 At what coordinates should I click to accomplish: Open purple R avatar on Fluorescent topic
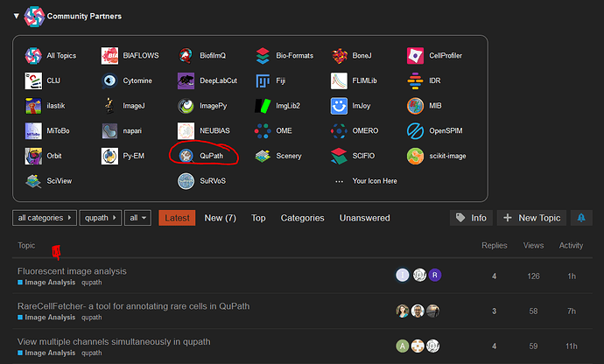pos(435,275)
